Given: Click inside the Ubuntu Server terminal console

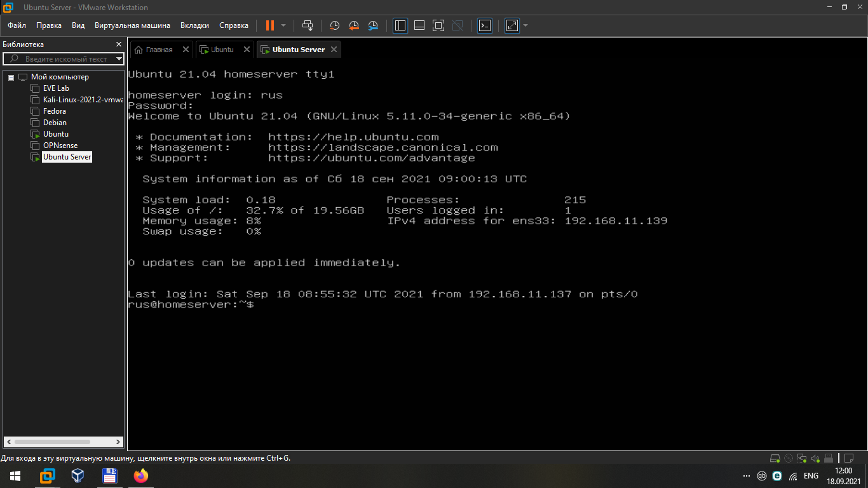Looking at the screenshot, I should 497,255.
